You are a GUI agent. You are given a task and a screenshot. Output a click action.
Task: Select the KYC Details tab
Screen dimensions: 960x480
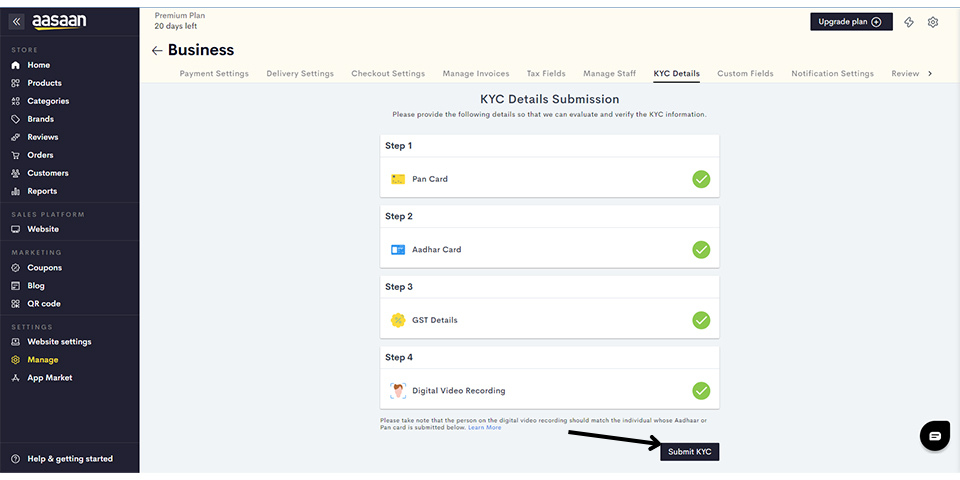(677, 73)
